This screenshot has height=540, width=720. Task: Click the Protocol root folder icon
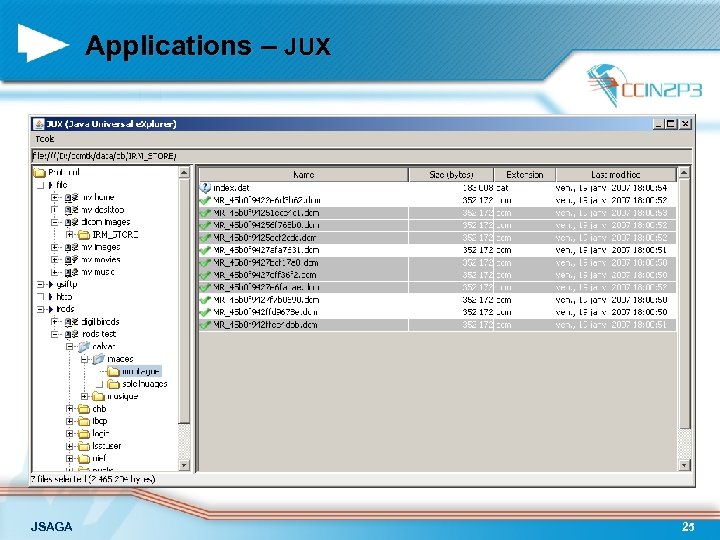(39, 173)
